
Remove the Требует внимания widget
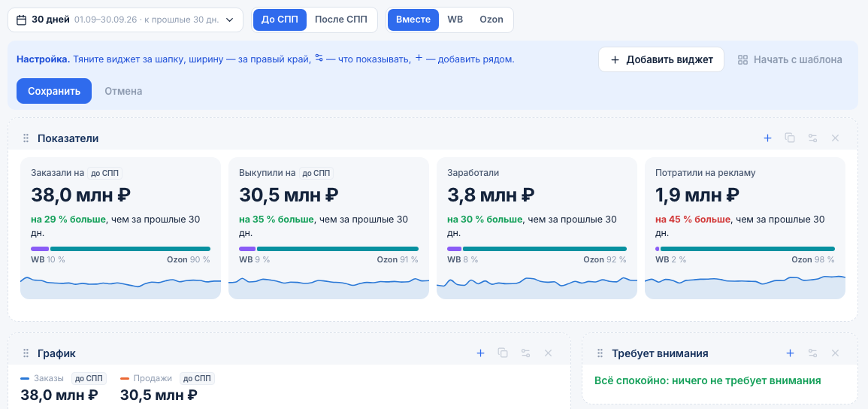836,353
